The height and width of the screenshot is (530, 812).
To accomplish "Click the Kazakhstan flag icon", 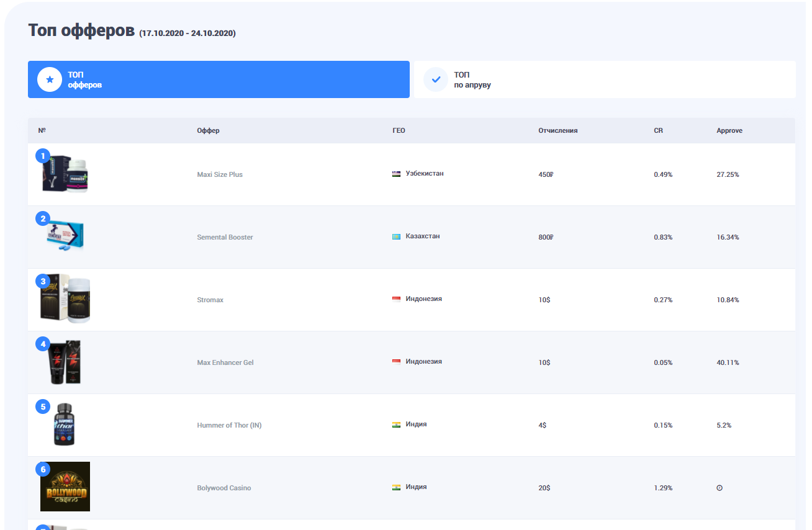I will click(396, 236).
